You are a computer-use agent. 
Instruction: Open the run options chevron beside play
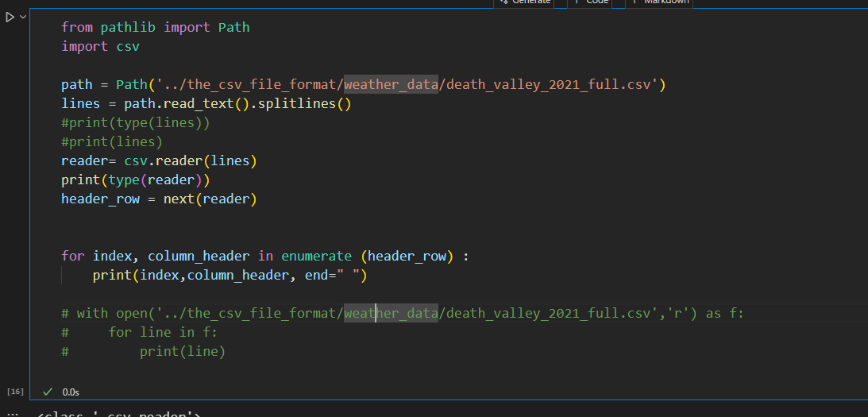[x=23, y=17]
